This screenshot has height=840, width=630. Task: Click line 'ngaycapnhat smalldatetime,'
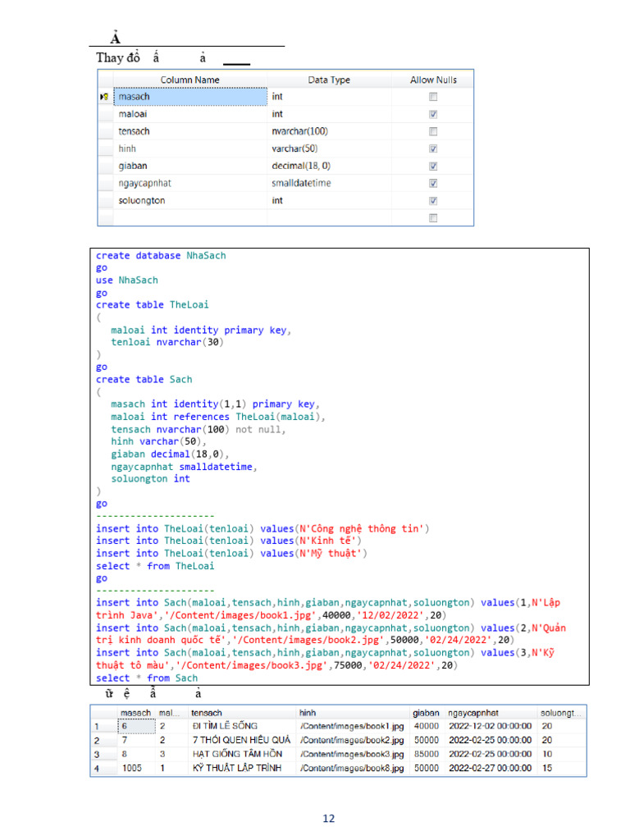[184, 467]
